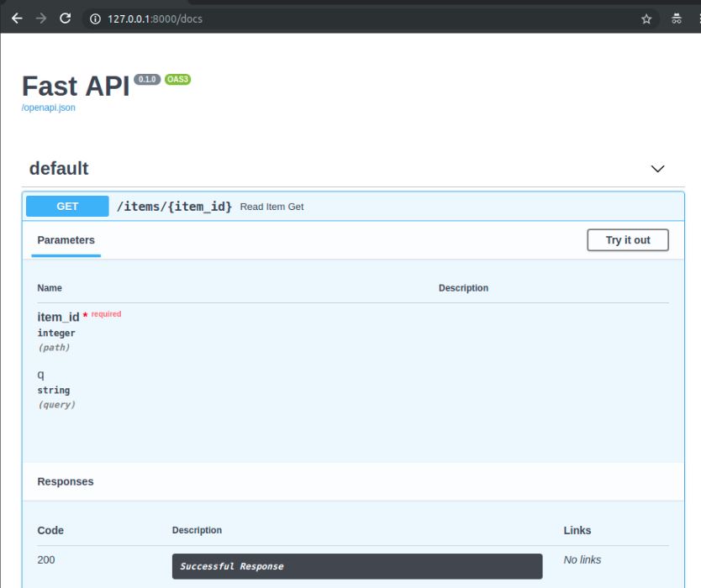
Task: Select the Parameters tab
Action: [x=66, y=239]
